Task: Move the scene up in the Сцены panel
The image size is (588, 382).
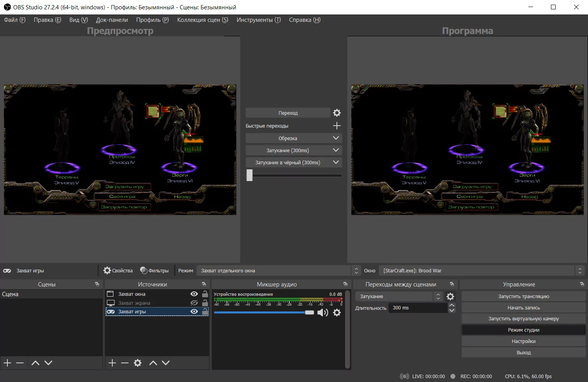Action: pos(35,363)
